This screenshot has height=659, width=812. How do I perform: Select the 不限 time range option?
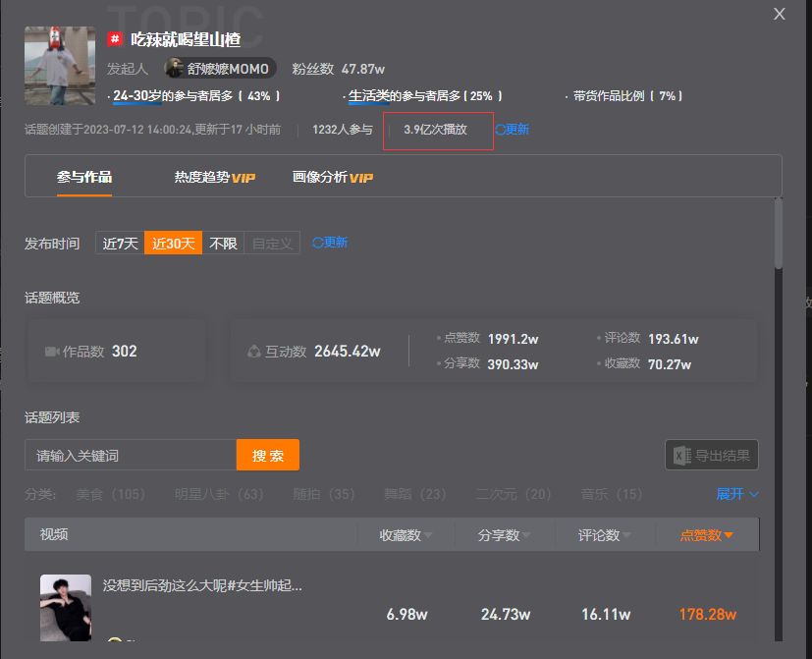click(223, 243)
